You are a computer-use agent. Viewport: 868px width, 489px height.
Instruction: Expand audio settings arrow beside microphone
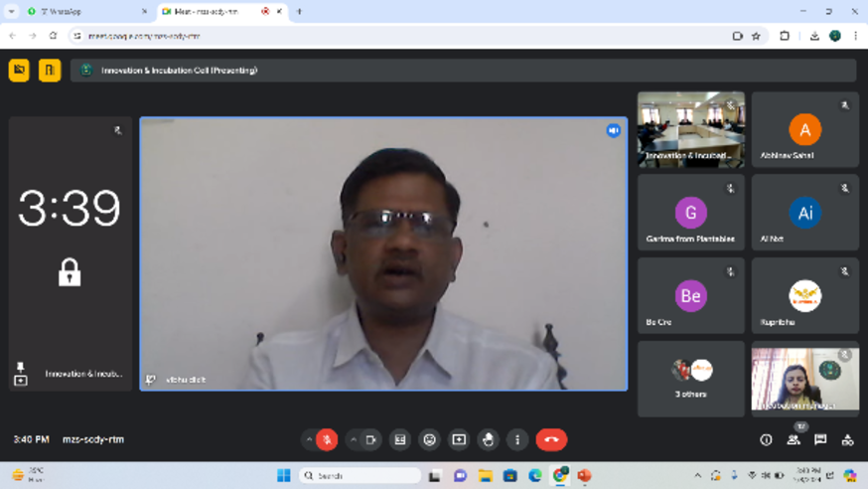(309, 439)
